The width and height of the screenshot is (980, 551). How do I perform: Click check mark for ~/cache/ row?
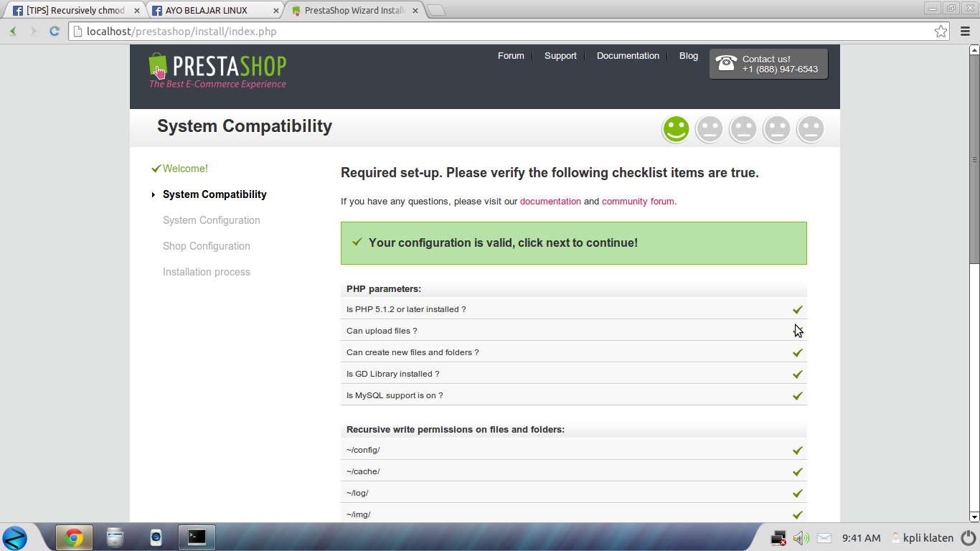click(797, 471)
